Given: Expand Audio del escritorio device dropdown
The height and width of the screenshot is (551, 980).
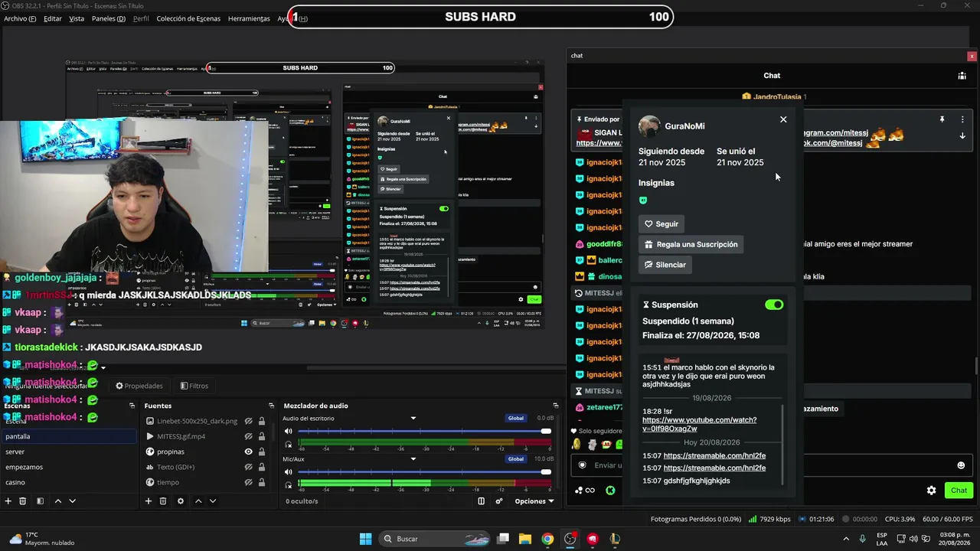Looking at the screenshot, I should tap(413, 419).
